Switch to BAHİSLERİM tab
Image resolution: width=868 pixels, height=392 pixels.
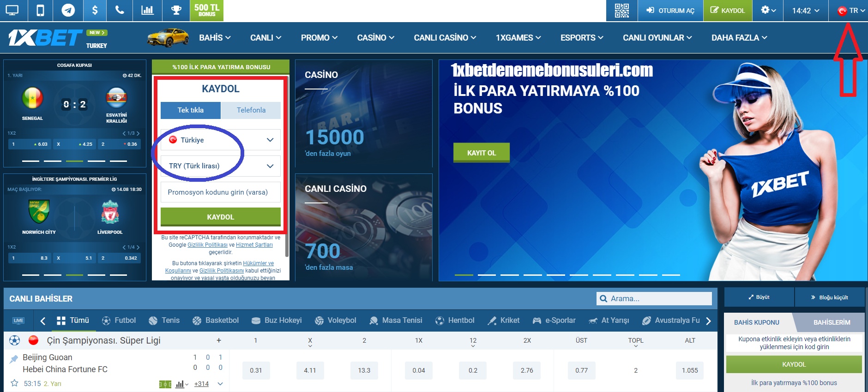point(832,322)
